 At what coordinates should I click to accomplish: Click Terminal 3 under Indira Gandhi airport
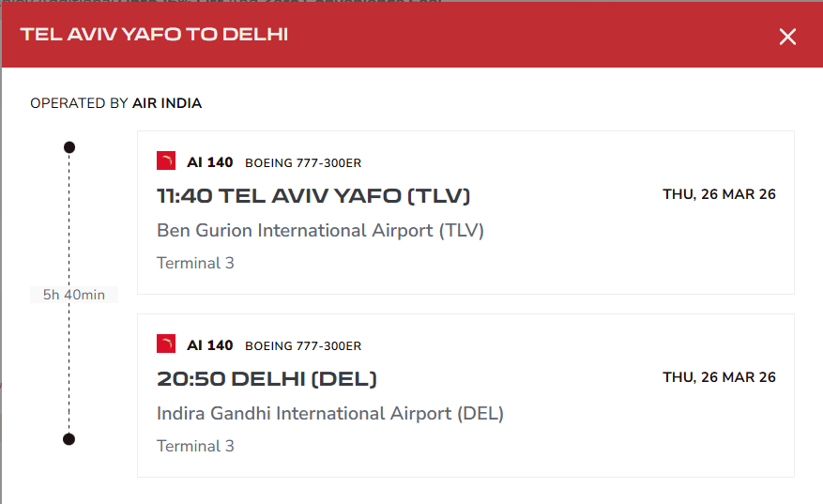(x=195, y=446)
